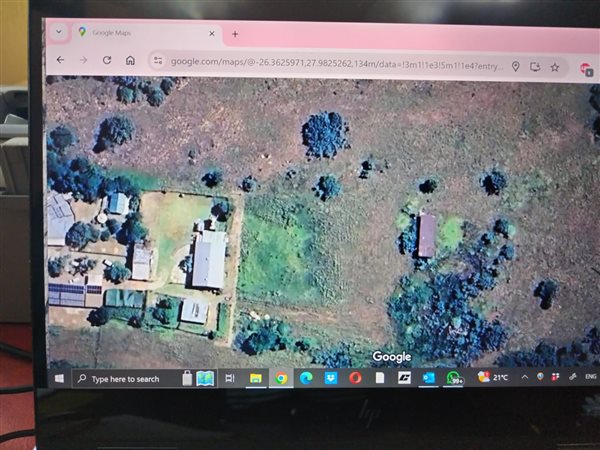The width and height of the screenshot is (600, 450).
Task: Open the browser home page
Action: tap(130, 60)
